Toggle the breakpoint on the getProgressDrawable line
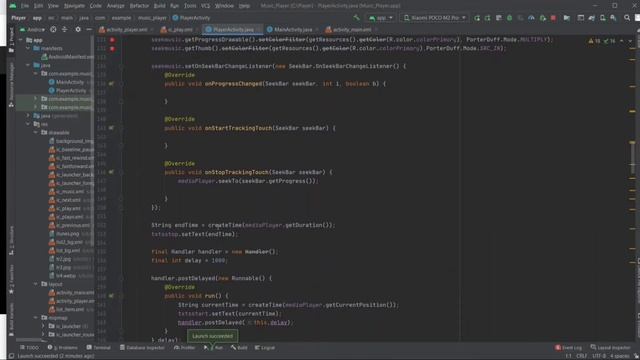640x360 pixels. pos(112,40)
